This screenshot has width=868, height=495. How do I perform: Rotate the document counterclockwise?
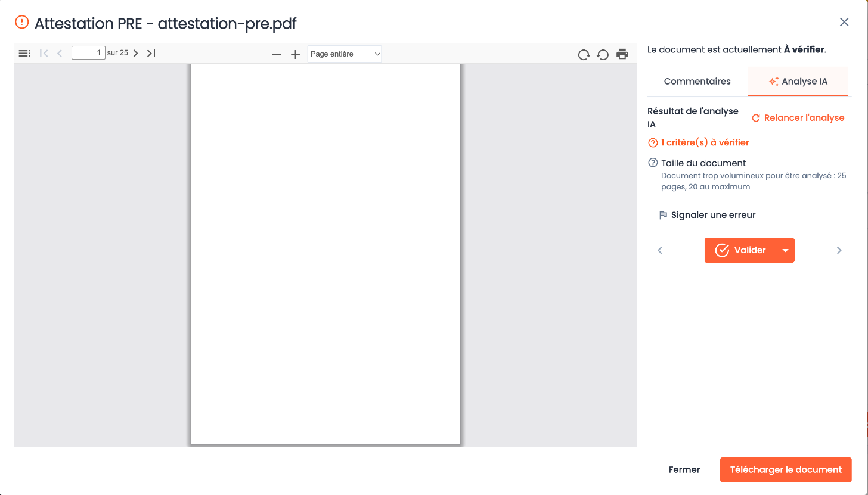(x=603, y=54)
